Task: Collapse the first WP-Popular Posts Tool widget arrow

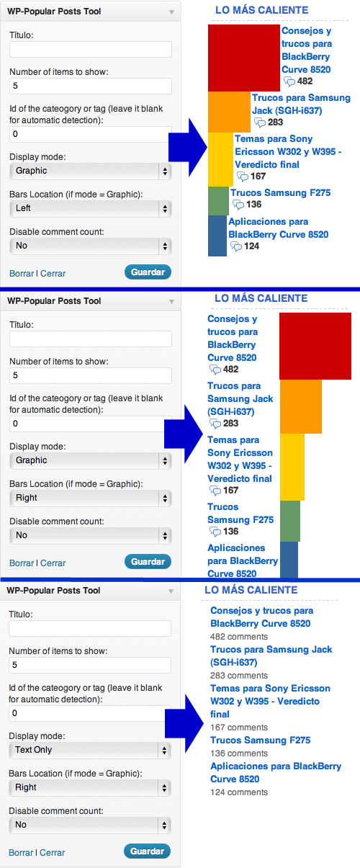Action: [x=171, y=12]
